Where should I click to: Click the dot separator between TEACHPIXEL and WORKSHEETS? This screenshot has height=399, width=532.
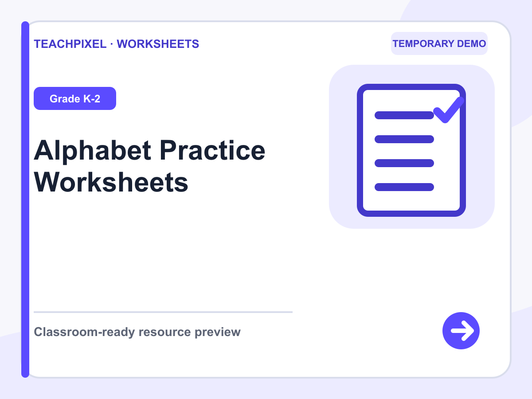pyautogui.click(x=112, y=44)
